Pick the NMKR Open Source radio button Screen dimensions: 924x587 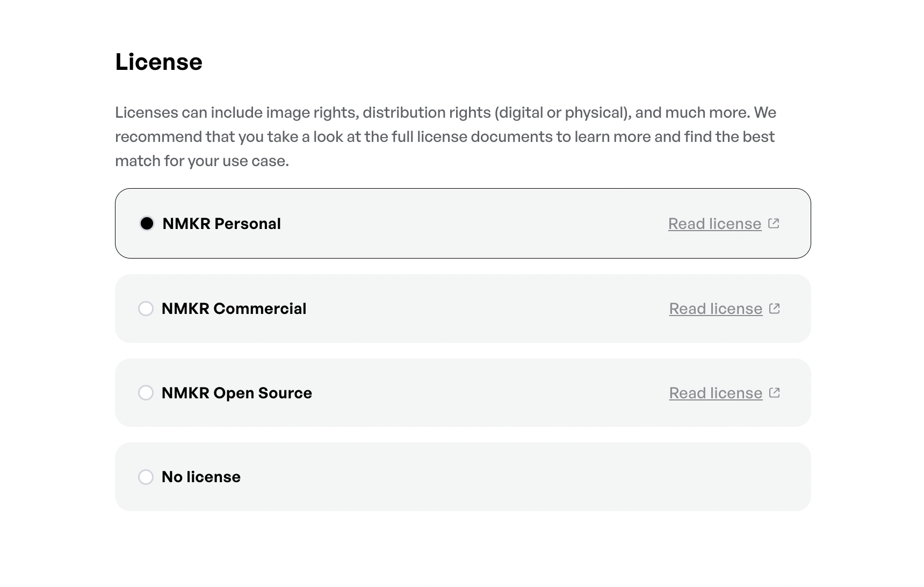(x=146, y=393)
